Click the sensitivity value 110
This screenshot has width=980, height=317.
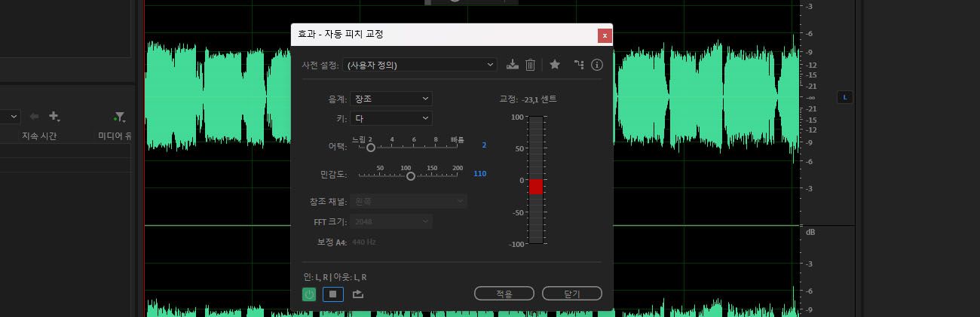click(x=479, y=174)
